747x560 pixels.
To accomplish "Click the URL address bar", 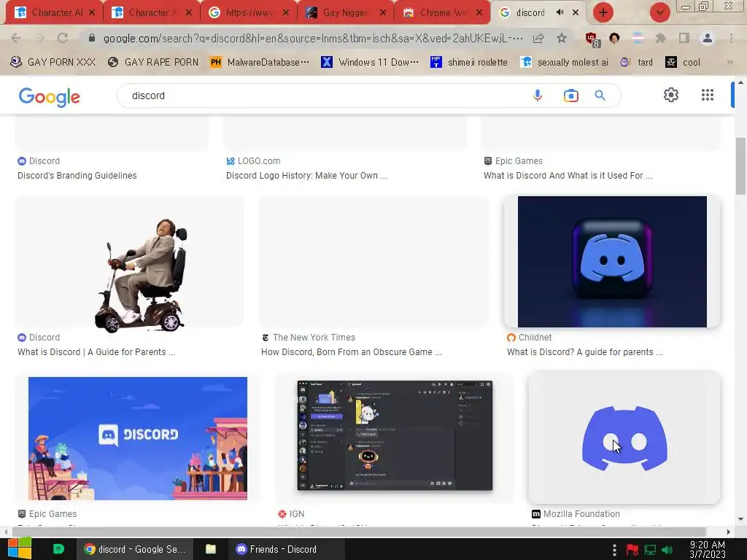I will (x=313, y=38).
